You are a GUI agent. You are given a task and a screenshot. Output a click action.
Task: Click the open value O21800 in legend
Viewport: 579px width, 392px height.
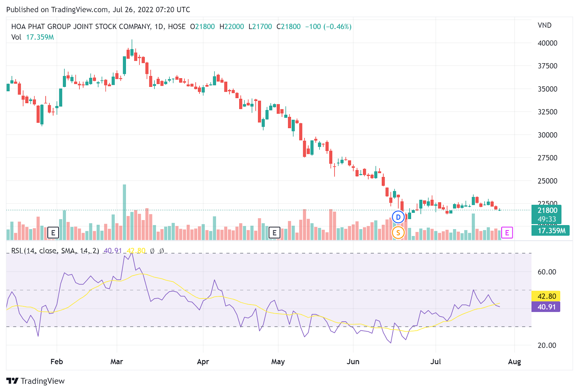[x=202, y=26]
